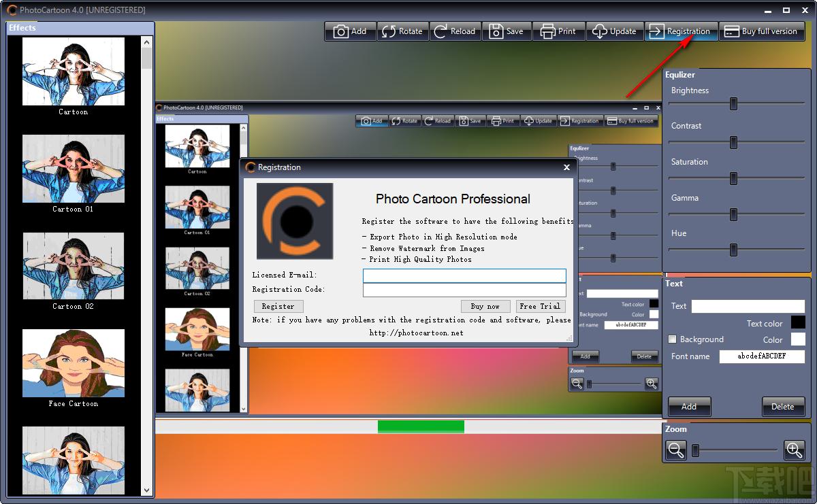817x504 pixels.
Task: Click the last partially visible effect thumbnail
Action: [74, 460]
